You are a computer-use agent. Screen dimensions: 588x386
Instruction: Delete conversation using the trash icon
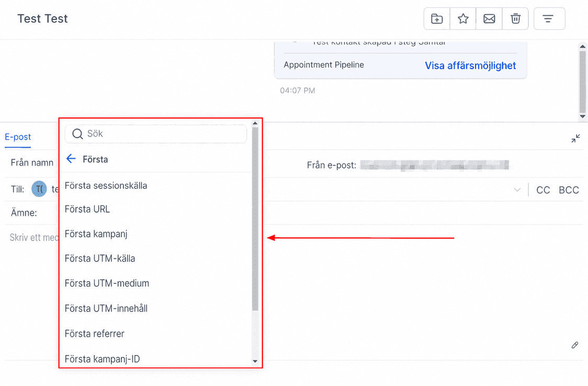pyautogui.click(x=516, y=18)
